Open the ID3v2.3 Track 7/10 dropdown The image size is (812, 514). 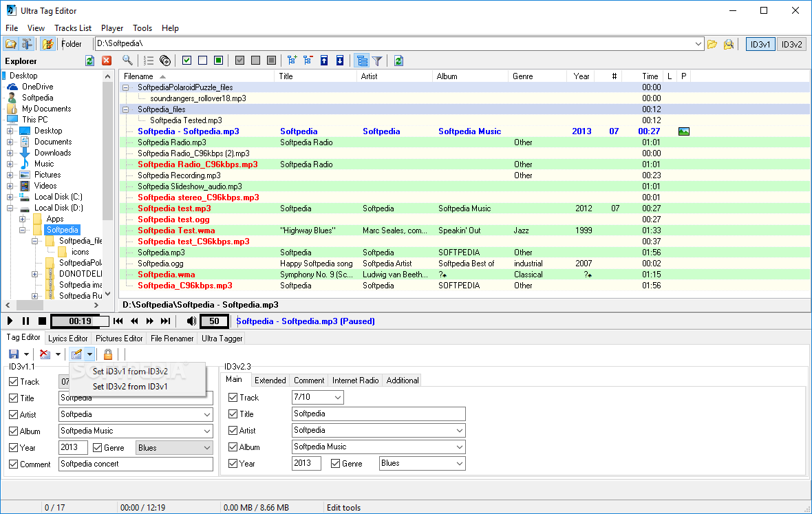338,398
